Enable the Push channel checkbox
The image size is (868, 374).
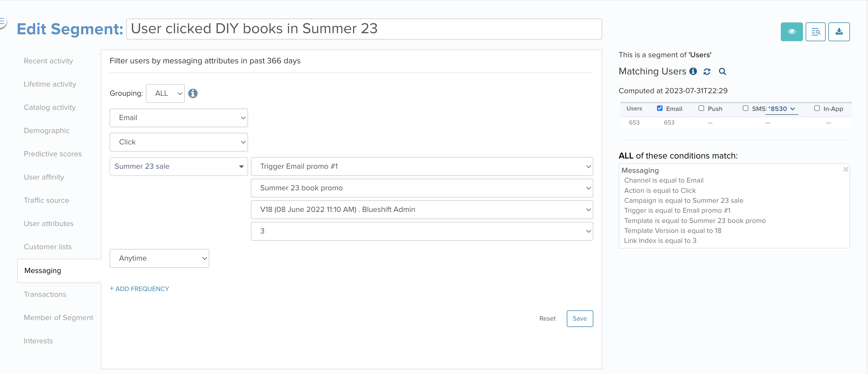pos(702,108)
